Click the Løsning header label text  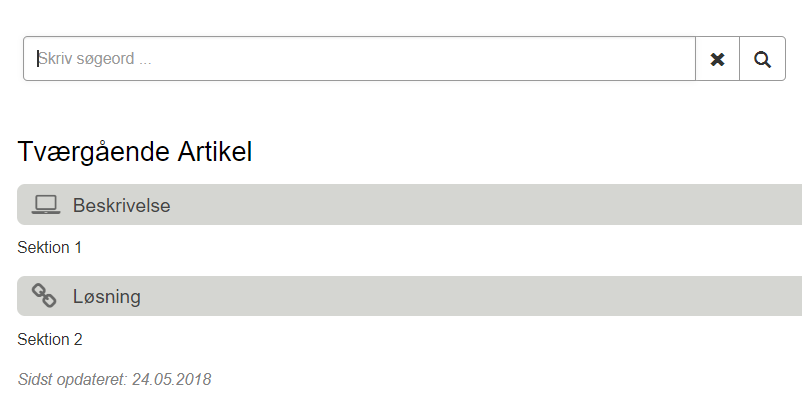[x=106, y=297]
